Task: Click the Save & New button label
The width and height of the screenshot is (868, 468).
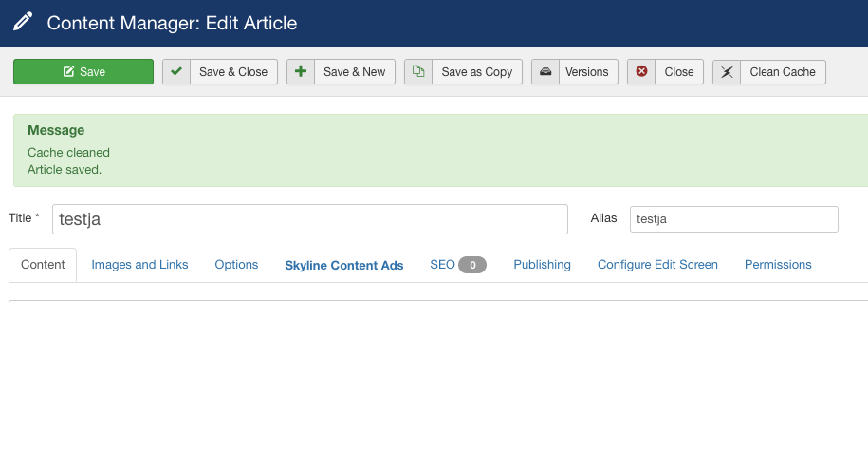Action: click(x=354, y=72)
